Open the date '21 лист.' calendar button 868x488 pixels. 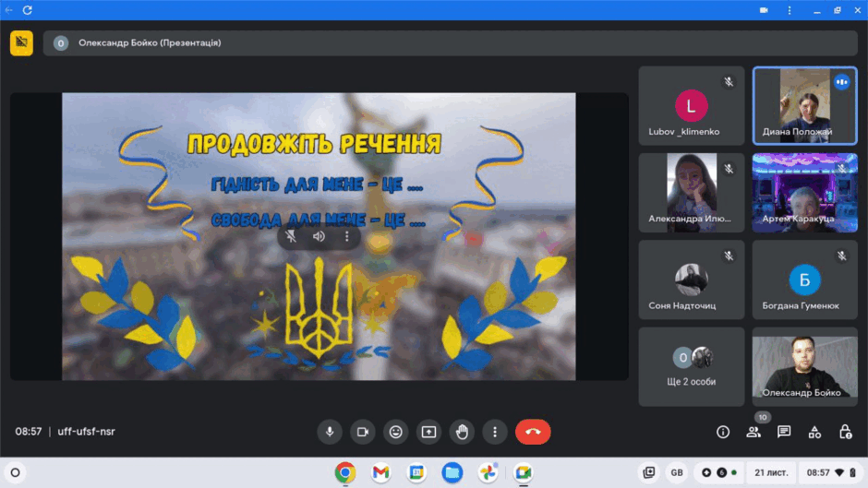tap(771, 472)
